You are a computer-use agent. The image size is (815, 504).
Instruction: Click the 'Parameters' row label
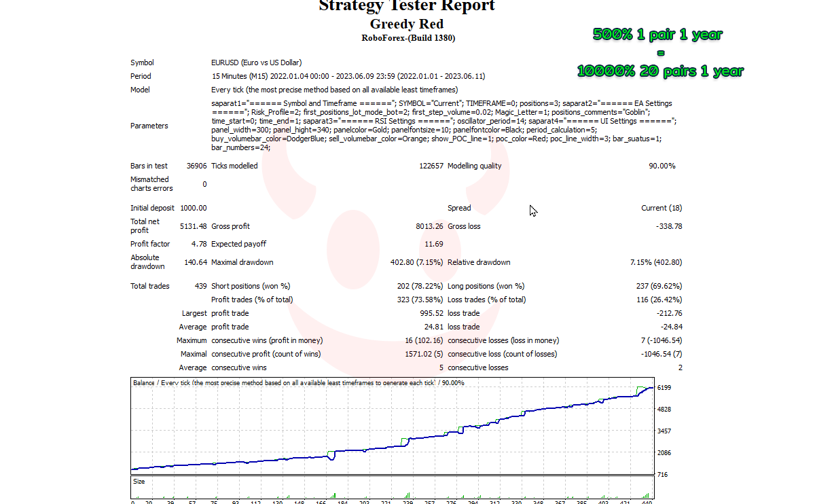(x=149, y=126)
